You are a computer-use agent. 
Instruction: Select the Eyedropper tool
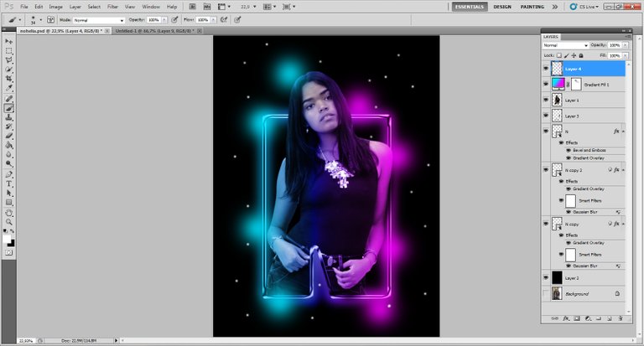coord(8,88)
